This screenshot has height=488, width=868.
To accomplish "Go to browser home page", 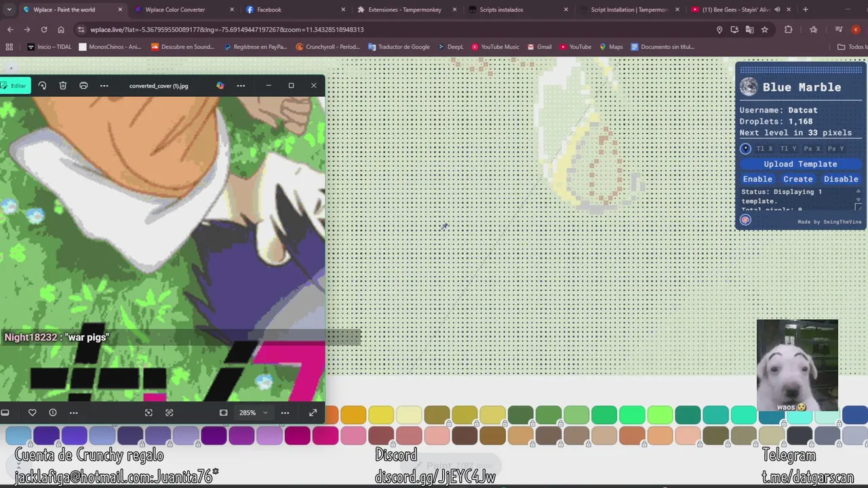I will [61, 30].
